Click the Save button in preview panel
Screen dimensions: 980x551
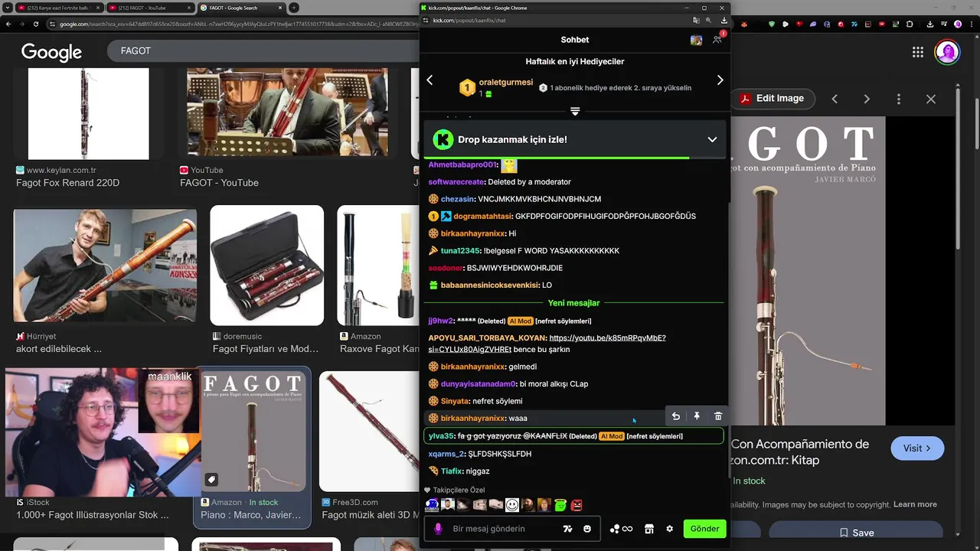(857, 533)
